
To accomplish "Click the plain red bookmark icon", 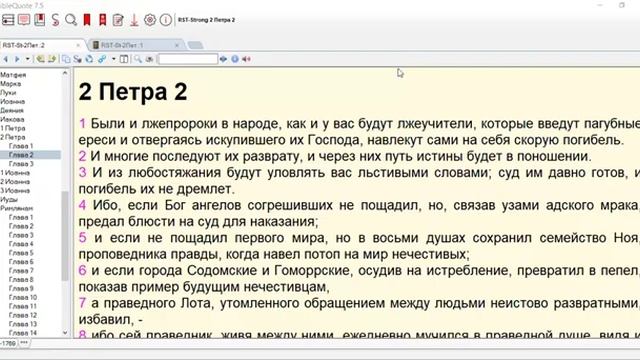I will (87, 20).
